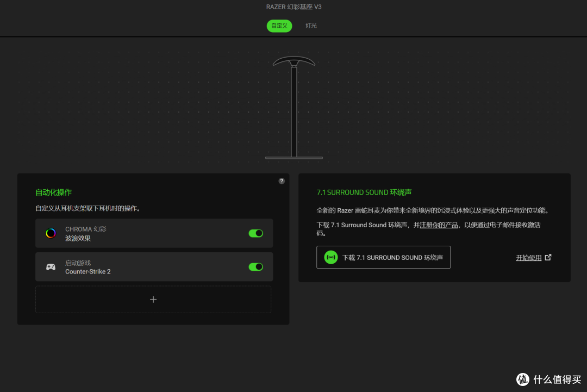The image size is (587, 392).
Task: Open the CHROMA 幻彩 波浪效果 row
Action: [154, 233]
